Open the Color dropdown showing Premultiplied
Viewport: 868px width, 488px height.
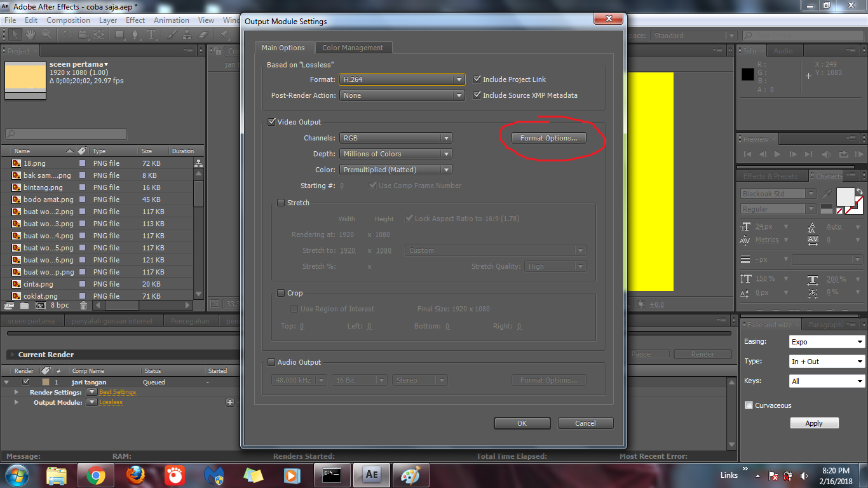(x=396, y=170)
